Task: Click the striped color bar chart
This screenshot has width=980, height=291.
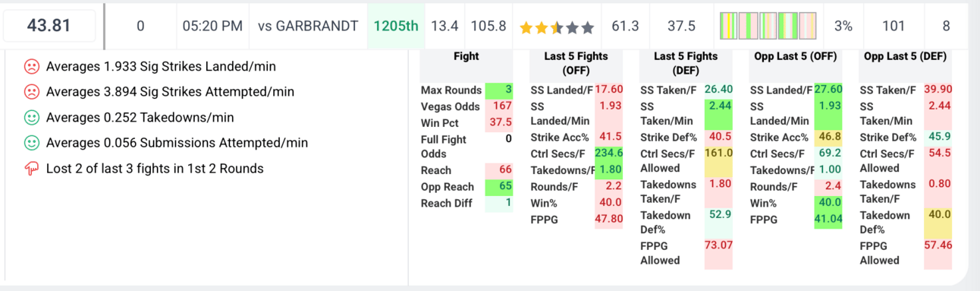Action: (x=768, y=26)
